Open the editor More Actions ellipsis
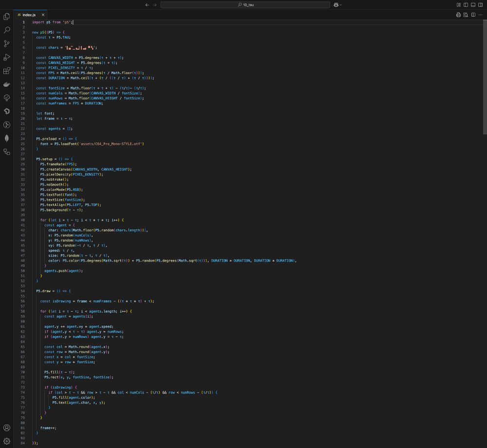The width and height of the screenshot is (487, 448). pyautogui.click(x=481, y=15)
